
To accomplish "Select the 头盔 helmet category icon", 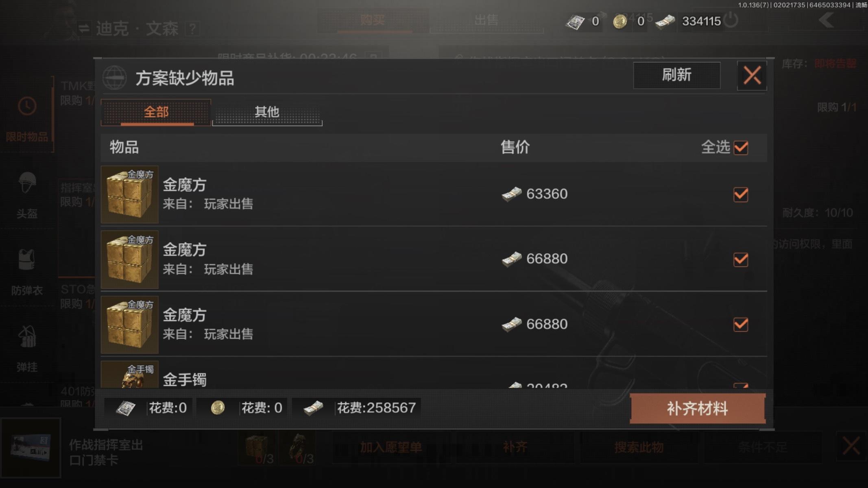I will pos(27,183).
